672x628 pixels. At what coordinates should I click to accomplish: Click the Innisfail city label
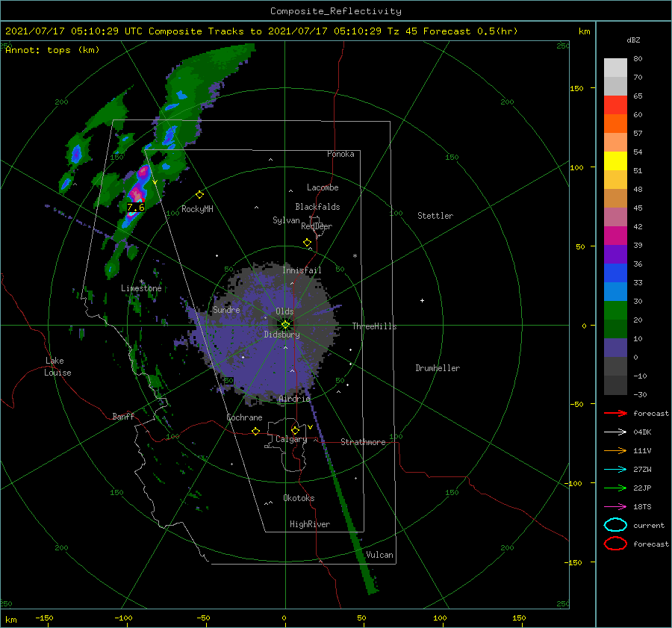302,270
